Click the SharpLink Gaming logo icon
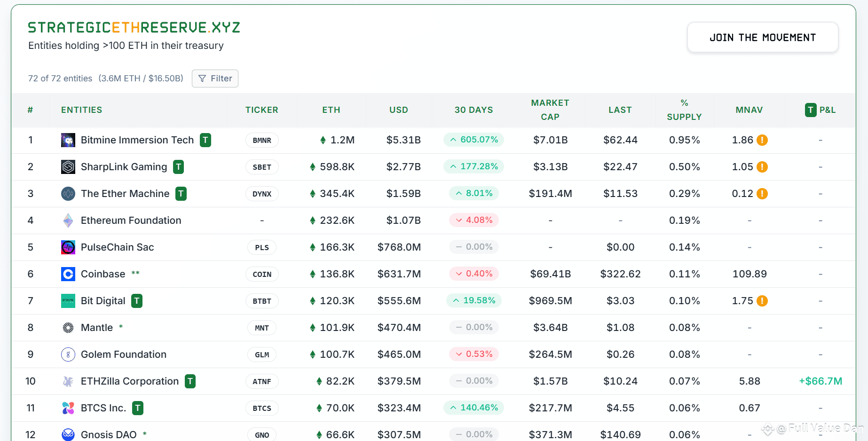Image resolution: width=868 pixels, height=441 pixels. coord(68,167)
